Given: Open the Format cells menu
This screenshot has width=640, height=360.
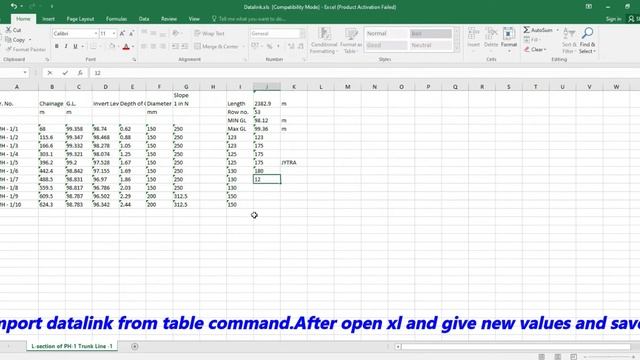Looking at the screenshot, I should pyautogui.click(x=509, y=39).
